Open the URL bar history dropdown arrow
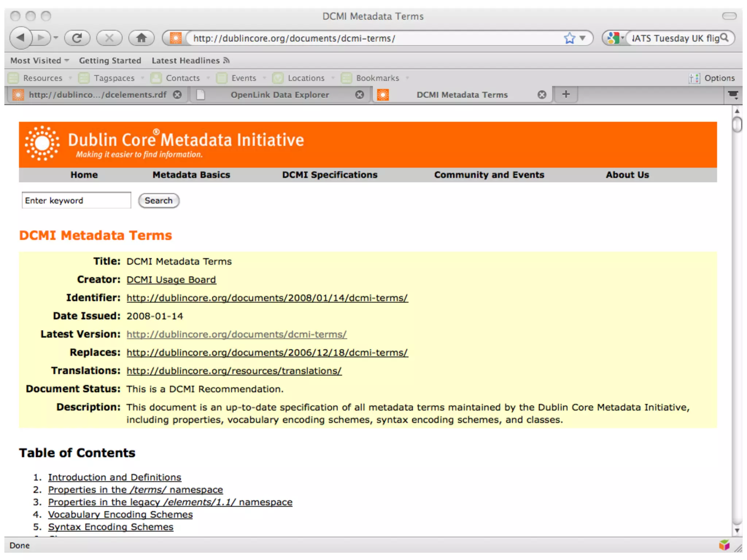Screen dimensions: 747x560 pyautogui.click(x=582, y=38)
